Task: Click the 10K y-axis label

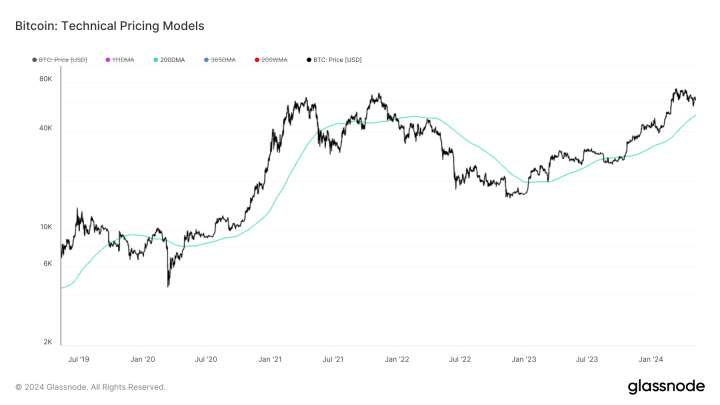Action: coord(46,227)
